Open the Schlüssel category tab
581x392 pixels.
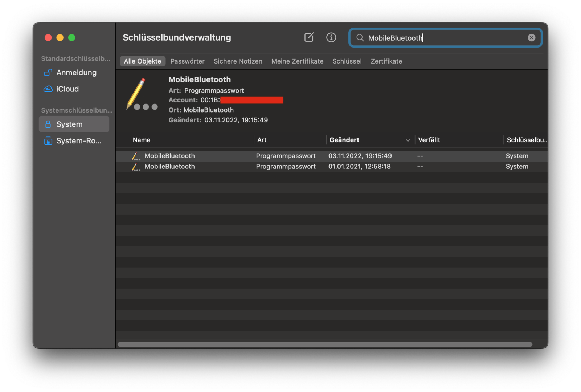[x=347, y=61]
